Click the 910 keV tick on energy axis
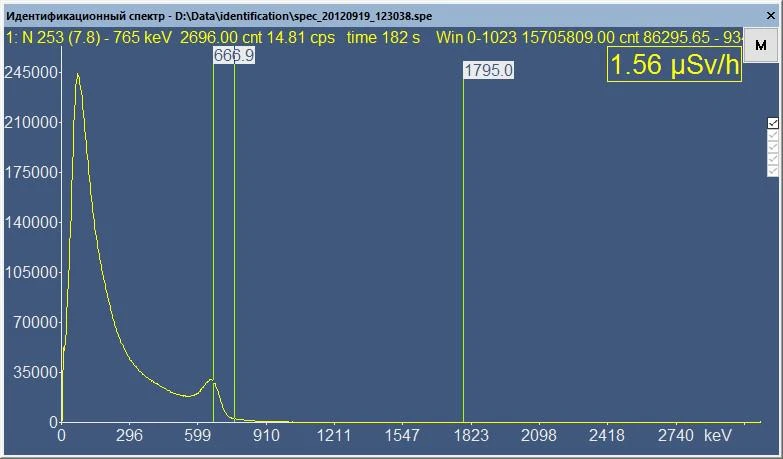This screenshot has width=783, height=459. (x=266, y=435)
